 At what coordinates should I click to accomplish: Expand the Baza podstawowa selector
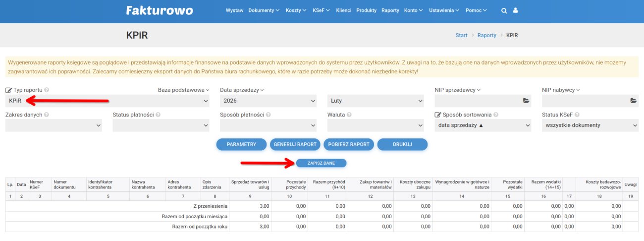(x=183, y=90)
